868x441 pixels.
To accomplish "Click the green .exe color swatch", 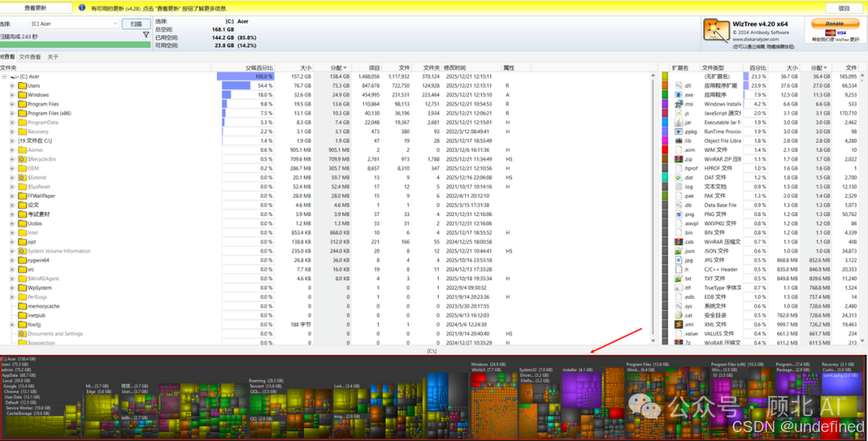I will (665, 95).
